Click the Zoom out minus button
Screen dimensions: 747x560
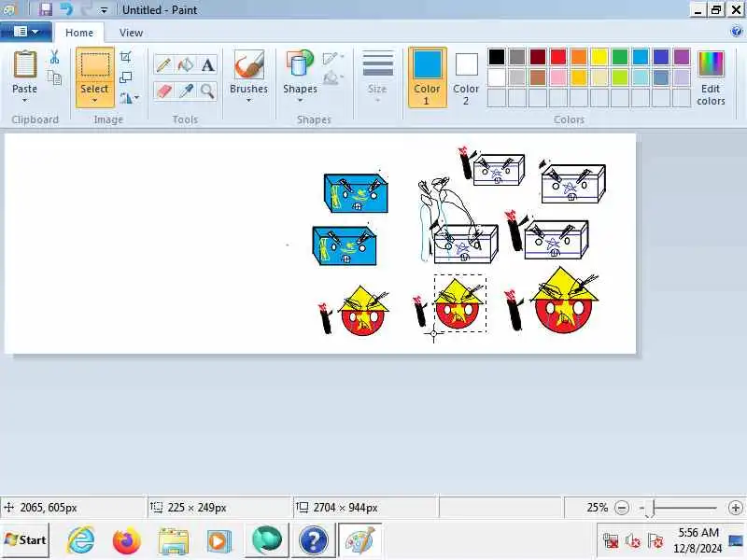(x=622, y=508)
